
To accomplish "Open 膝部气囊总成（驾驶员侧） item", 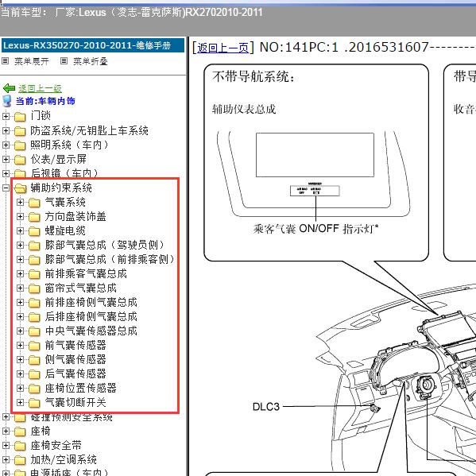I will [x=104, y=245].
